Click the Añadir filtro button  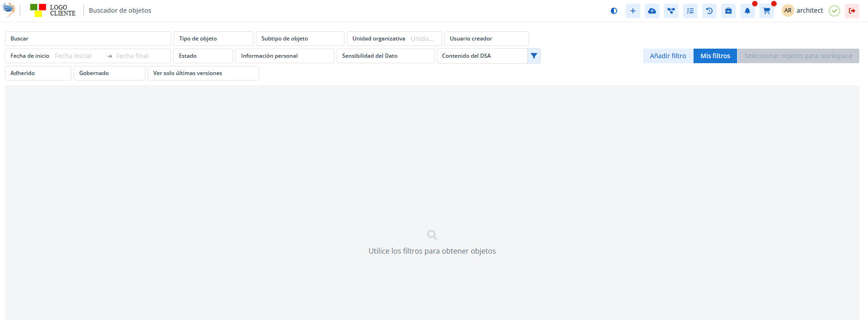point(668,56)
